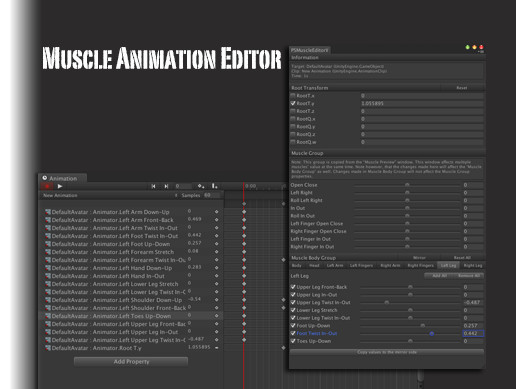Click the Mirror button

pos(419,258)
